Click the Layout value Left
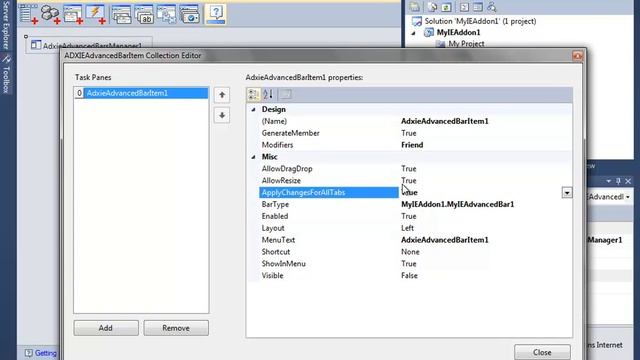 point(407,228)
